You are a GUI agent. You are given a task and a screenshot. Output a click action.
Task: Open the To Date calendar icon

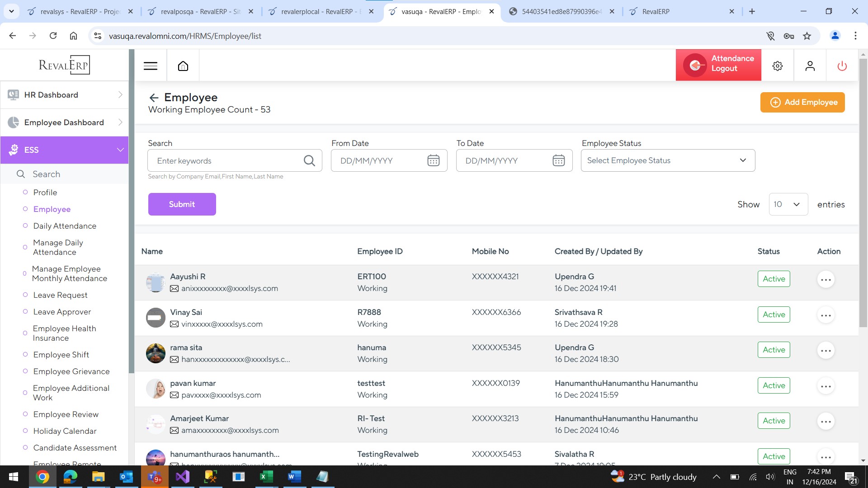coord(558,160)
